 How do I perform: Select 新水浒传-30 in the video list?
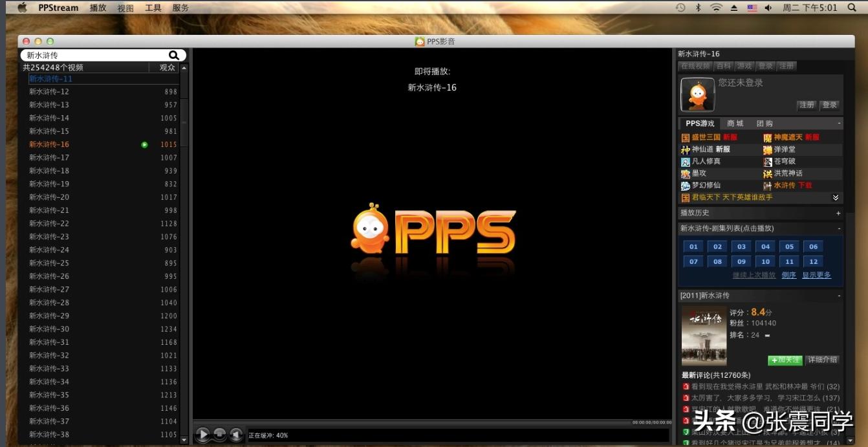(x=103, y=329)
